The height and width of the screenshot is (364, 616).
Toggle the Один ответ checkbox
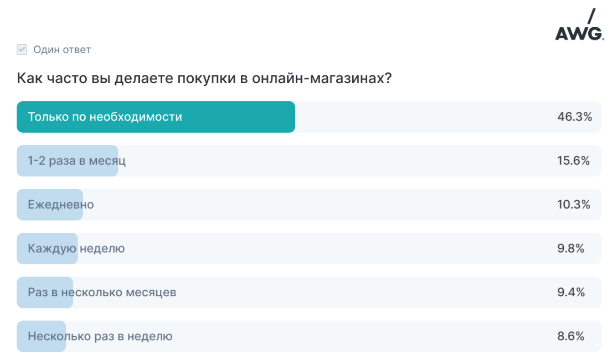point(22,49)
